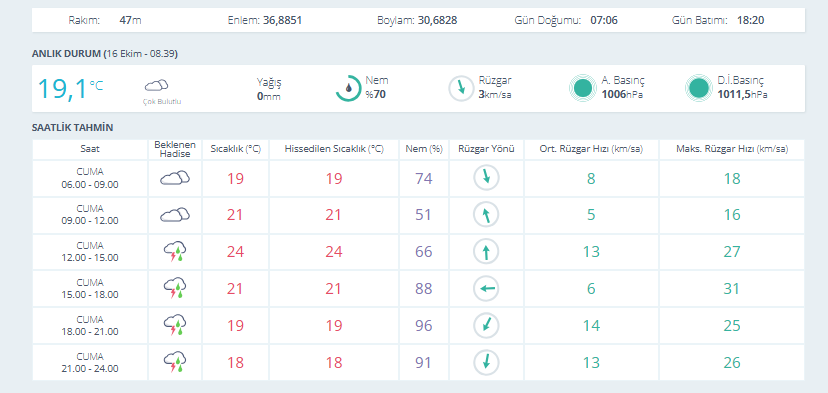Screen dimensions: 828x393
Task: Click the wind direction arrow in the 21.00 - 24.00 row
Action: pyautogui.click(x=486, y=362)
